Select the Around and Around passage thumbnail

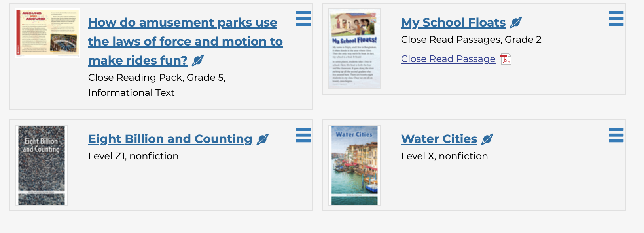coord(47,33)
